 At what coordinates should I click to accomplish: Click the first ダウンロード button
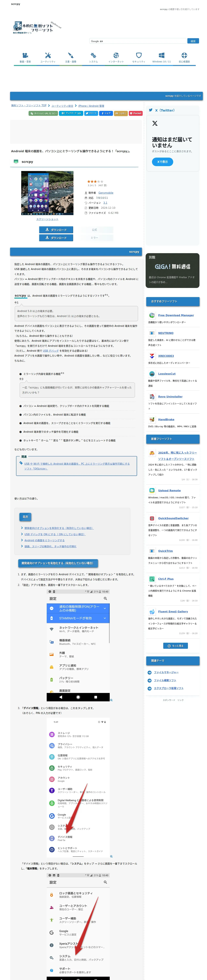point(56,230)
